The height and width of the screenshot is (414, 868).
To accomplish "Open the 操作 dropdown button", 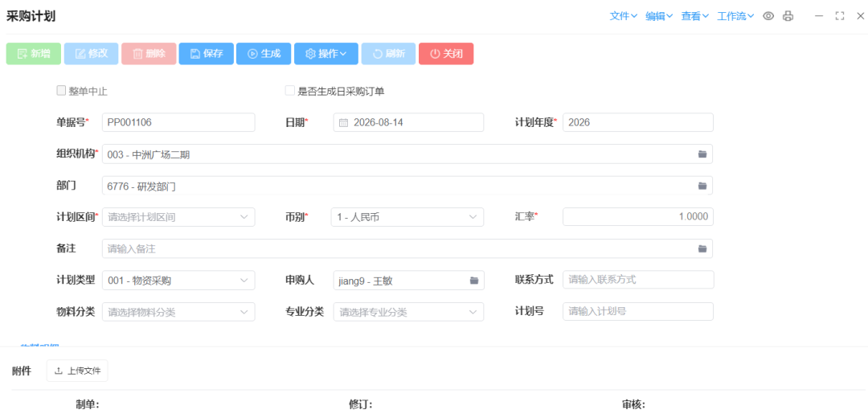I will coord(326,54).
